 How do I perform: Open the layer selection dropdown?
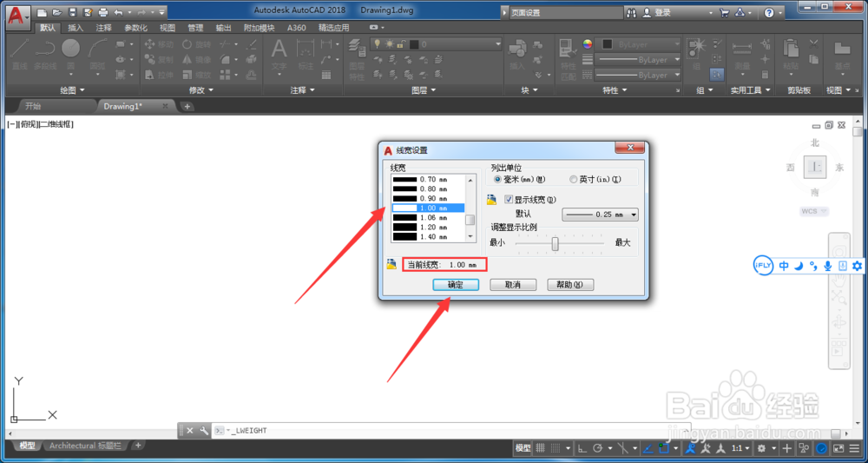click(436, 44)
